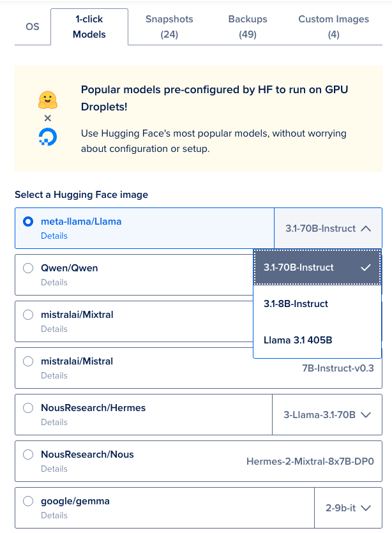This screenshot has height=533, width=392.
Task: Select the meta-llama/Llama radio button
Action: coord(28,222)
